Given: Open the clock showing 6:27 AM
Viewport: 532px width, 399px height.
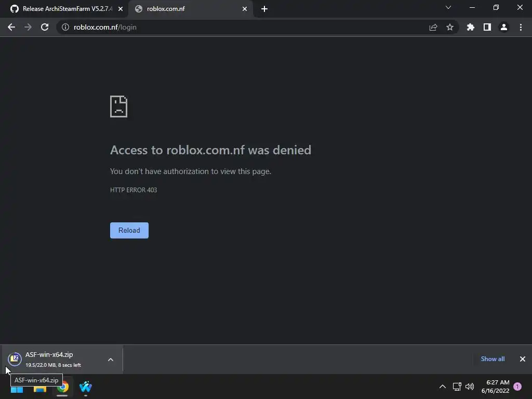Looking at the screenshot, I should click(495, 387).
